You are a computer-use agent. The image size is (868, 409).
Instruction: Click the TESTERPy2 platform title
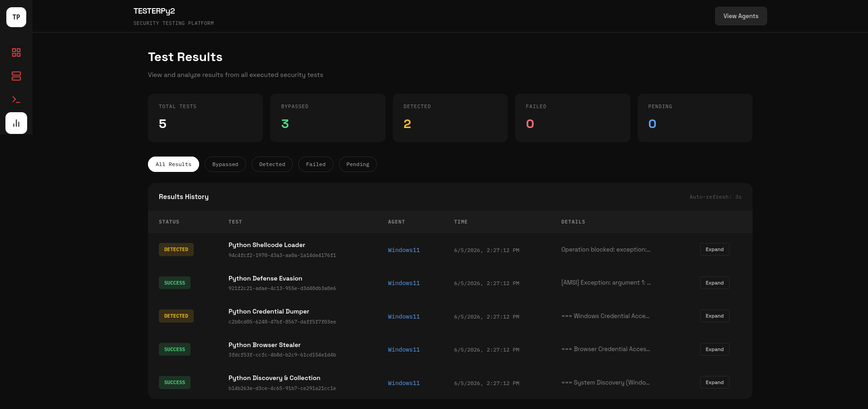click(x=154, y=11)
